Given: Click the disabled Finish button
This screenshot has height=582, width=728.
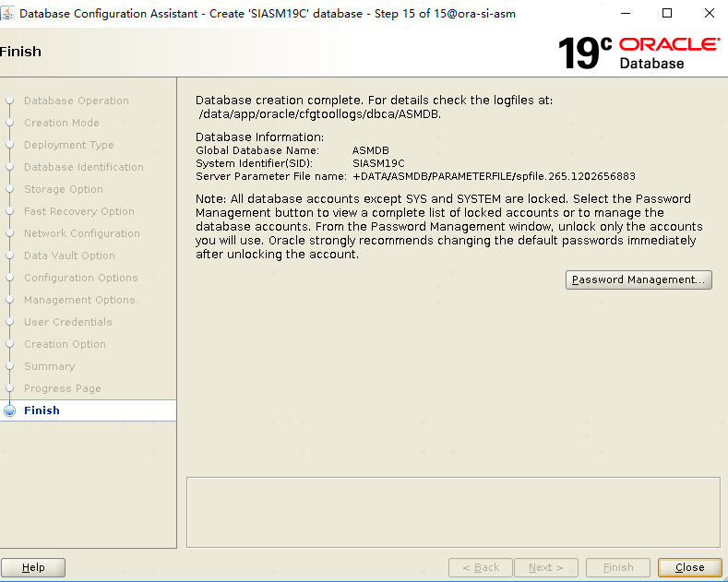Looking at the screenshot, I should click(x=618, y=567).
